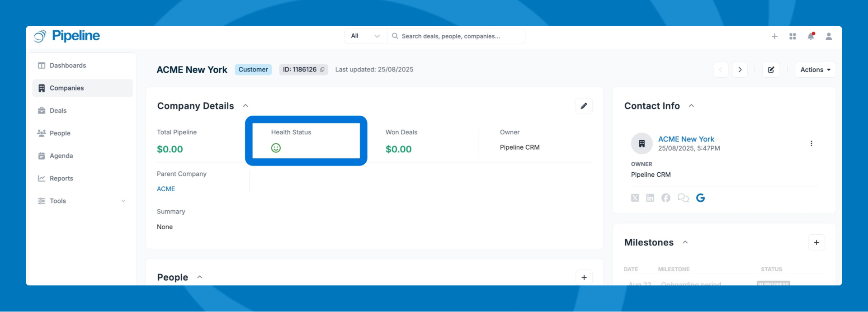
Task: Open the user profile icon
Action: pos(829,36)
